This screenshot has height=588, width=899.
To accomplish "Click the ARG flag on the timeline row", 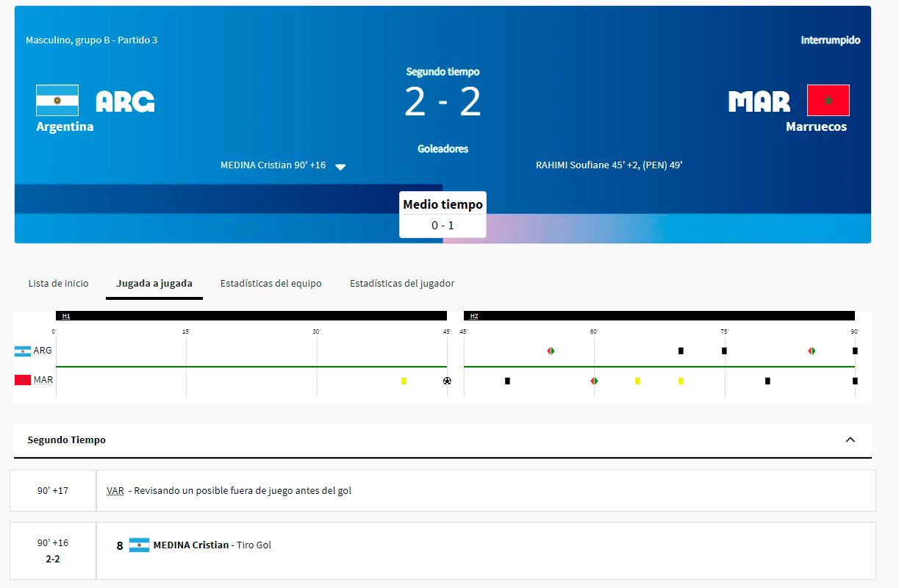I will [x=23, y=351].
